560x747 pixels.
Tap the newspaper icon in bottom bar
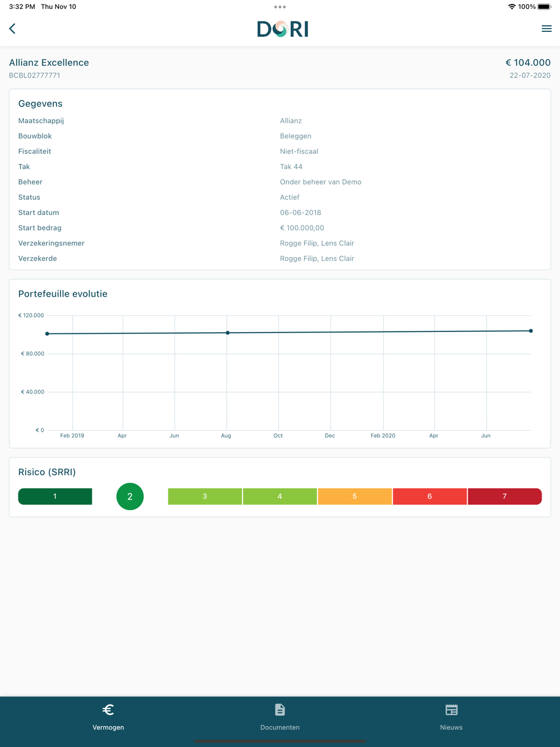coord(451,710)
